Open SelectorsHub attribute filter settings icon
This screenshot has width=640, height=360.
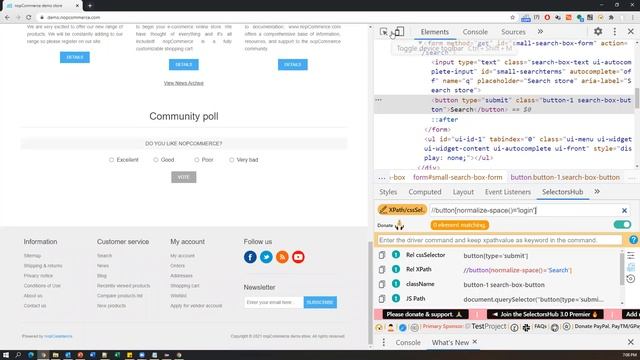tap(631, 256)
